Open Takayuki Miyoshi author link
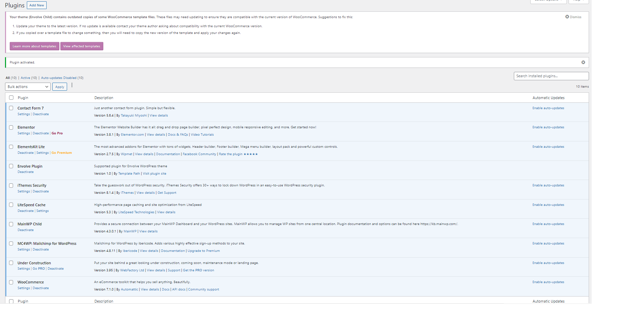Image resolution: width=644 pixels, height=317 pixels. 134,116
